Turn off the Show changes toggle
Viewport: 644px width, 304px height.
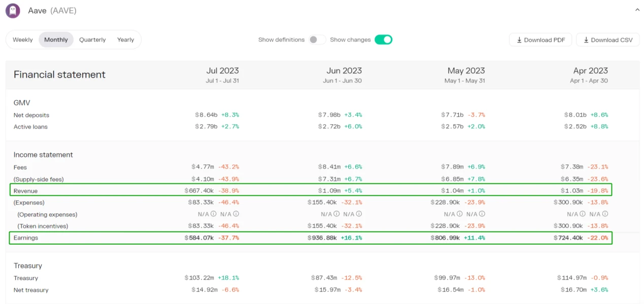(x=383, y=40)
